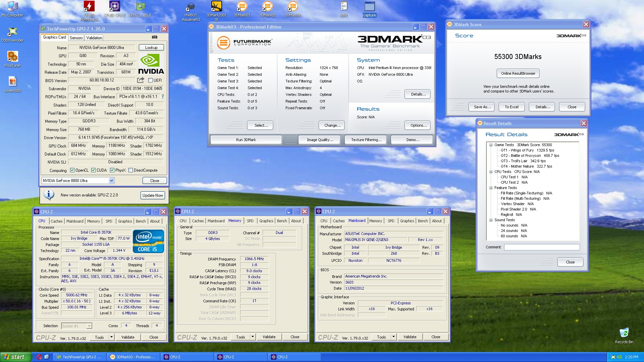
Task: Click 3DMark03 taskbar button
Action: pyautogui.click(x=133, y=357)
